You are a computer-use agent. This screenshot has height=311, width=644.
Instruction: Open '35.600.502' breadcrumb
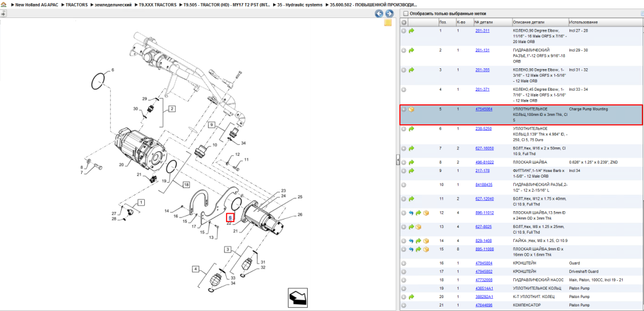(374, 5)
